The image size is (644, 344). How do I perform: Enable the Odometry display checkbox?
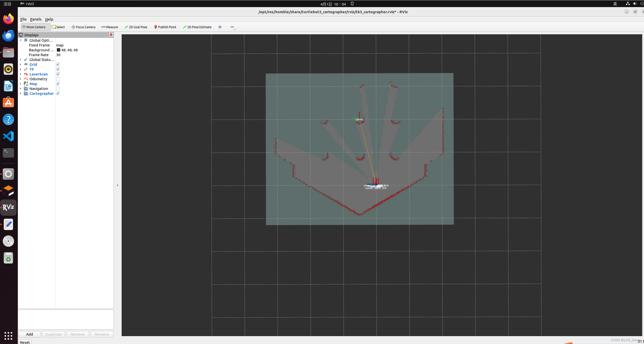click(x=58, y=79)
